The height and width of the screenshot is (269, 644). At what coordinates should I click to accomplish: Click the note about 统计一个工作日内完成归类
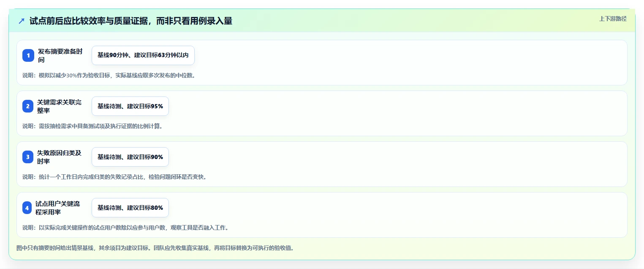point(114,177)
